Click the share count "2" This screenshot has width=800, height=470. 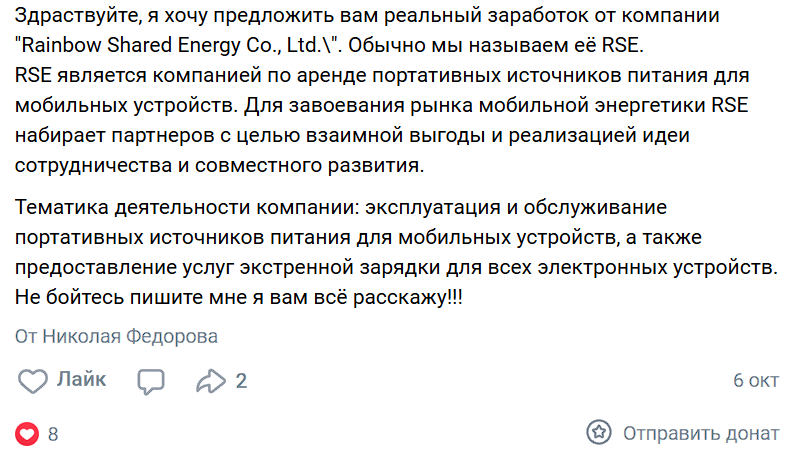coord(241,381)
